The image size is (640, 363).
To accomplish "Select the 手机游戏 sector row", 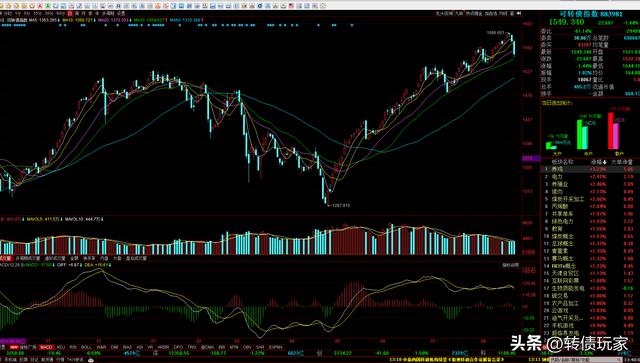I will point(590,325).
